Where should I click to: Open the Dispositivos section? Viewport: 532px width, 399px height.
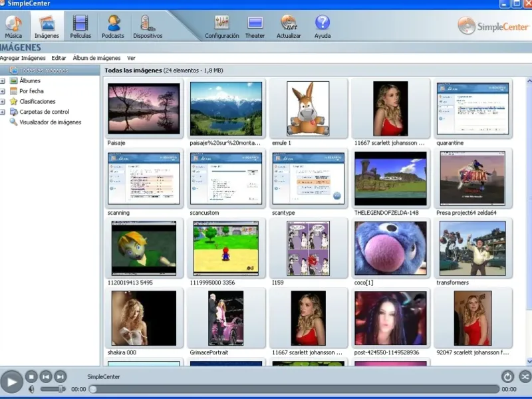point(148,27)
